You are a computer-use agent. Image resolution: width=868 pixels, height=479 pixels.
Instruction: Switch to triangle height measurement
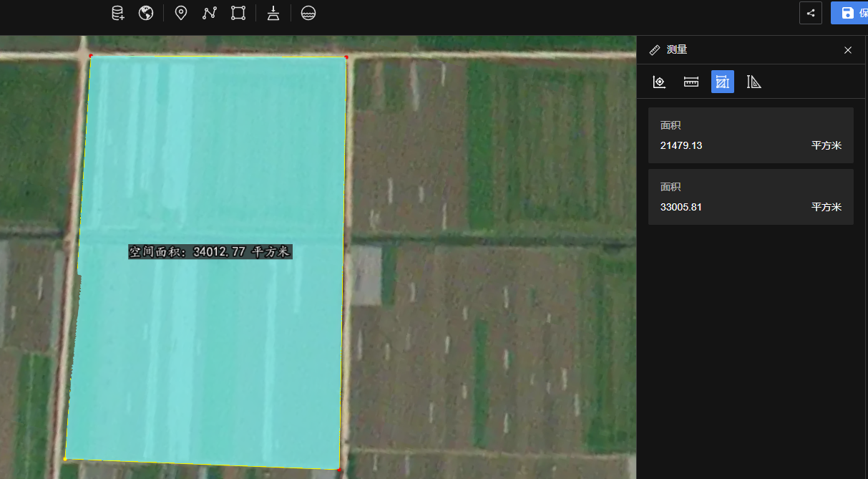point(754,82)
